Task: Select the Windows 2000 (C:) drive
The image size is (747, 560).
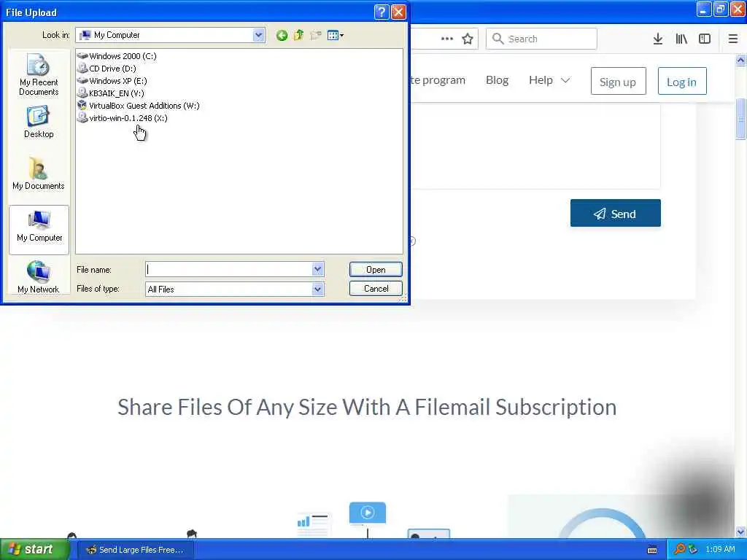Action: tap(117, 56)
